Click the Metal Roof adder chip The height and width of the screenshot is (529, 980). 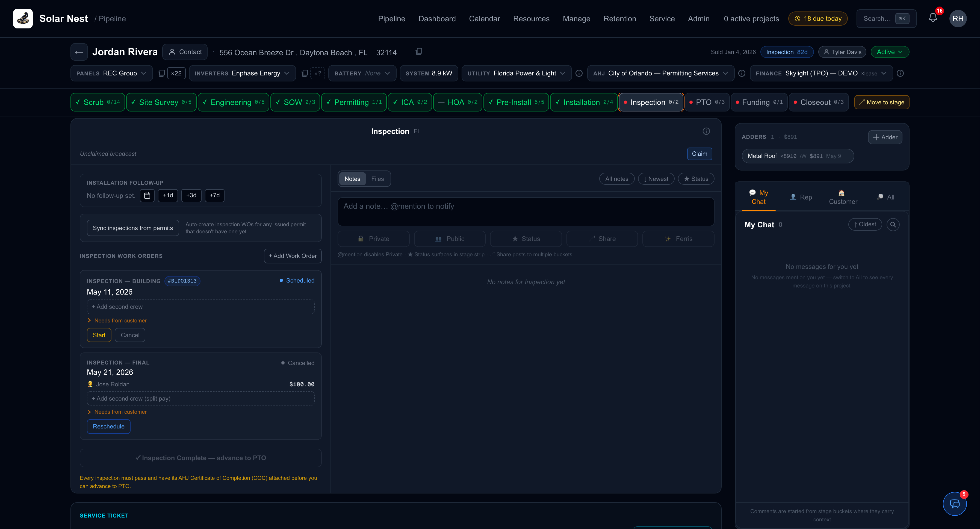pyautogui.click(x=798, y=156)
